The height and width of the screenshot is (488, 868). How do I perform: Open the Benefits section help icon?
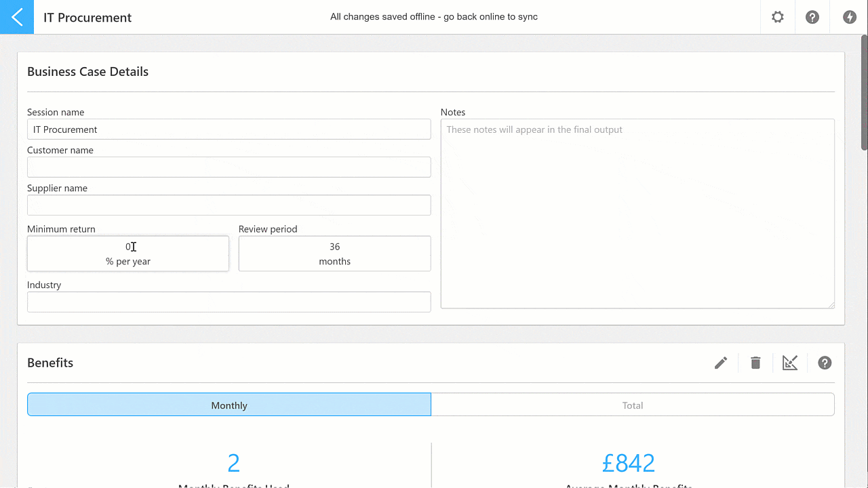click(x=825, y=363)
